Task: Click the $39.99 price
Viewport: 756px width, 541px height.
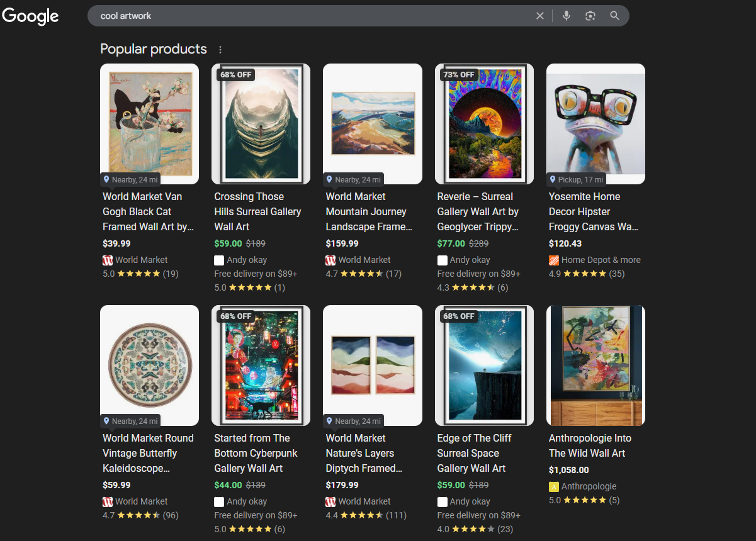Action: [x=116, y=243]
